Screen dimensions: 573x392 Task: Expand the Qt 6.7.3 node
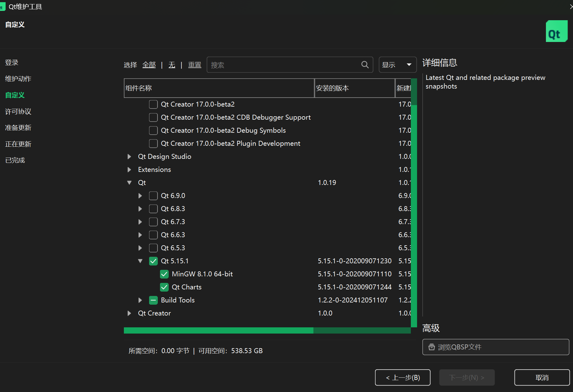pos(140,222)
